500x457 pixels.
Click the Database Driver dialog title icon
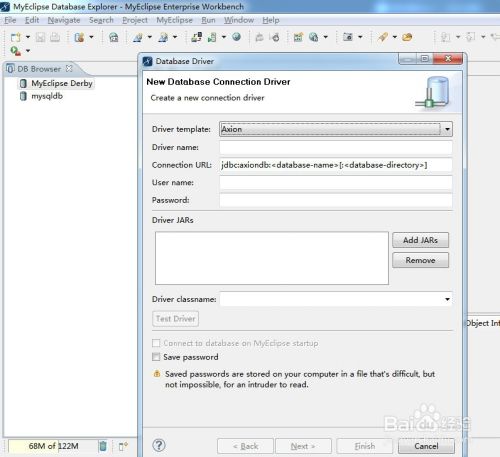click(148, 61)
